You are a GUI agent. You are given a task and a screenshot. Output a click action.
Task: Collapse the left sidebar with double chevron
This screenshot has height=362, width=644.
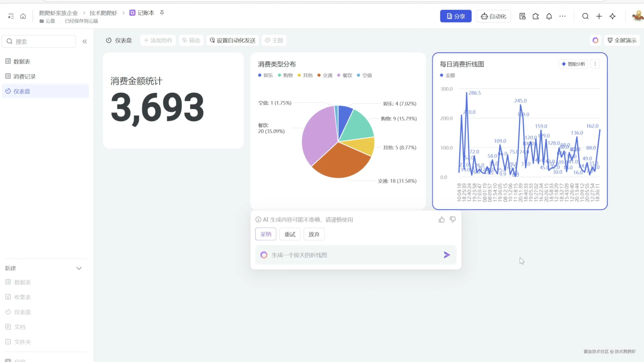85,41
